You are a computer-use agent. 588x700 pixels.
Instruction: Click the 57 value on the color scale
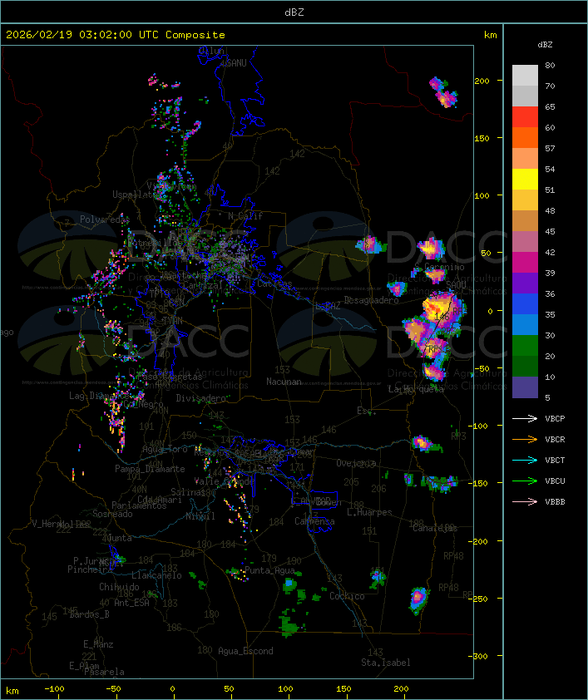coord(550,148)
